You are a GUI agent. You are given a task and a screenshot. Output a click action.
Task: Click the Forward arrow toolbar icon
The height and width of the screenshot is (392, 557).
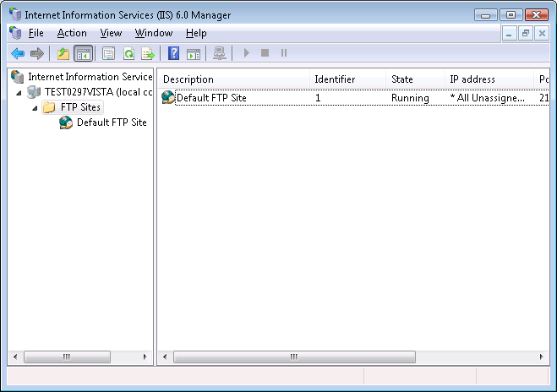[37, 53]
